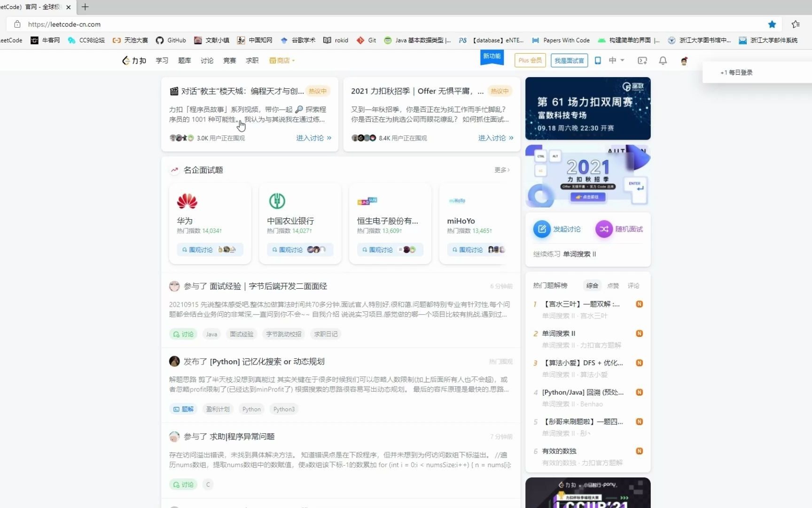Click the Plus 会员 button
Screen dimensions: 812x508
[530, 61]
